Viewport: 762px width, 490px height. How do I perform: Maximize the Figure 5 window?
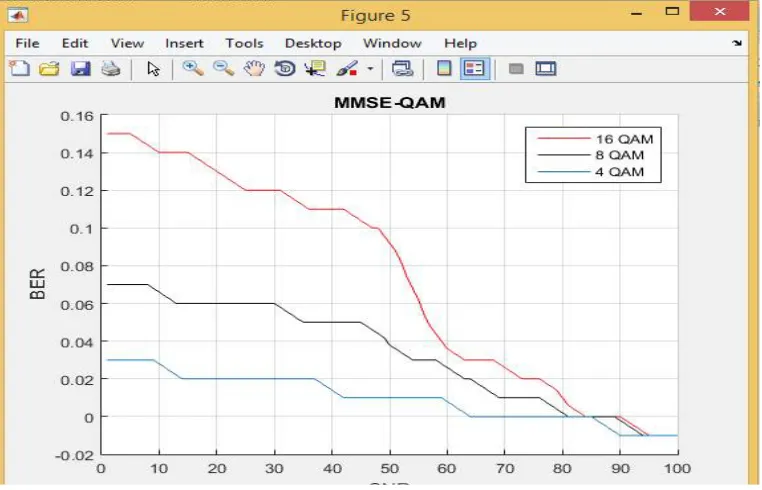pyautogui.click(x=673, y=11)
